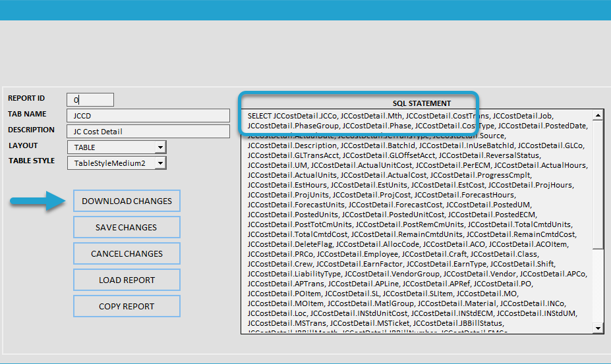Click the LOAD REPORT button
The height and width of the screenshot is (364, 611).
127,280
